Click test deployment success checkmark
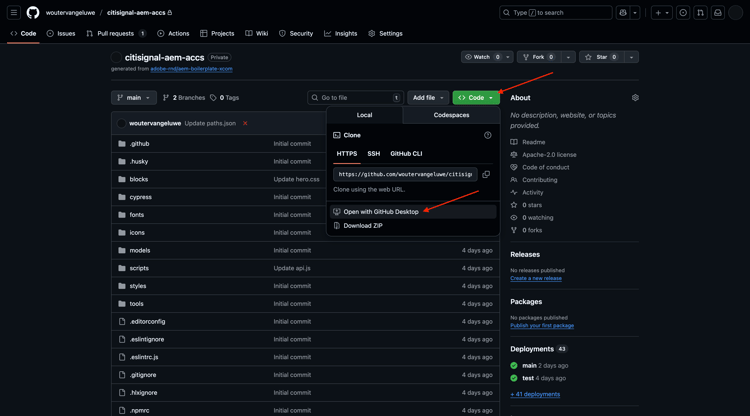This screenshot has width=750, height=416. pos(514,378)
